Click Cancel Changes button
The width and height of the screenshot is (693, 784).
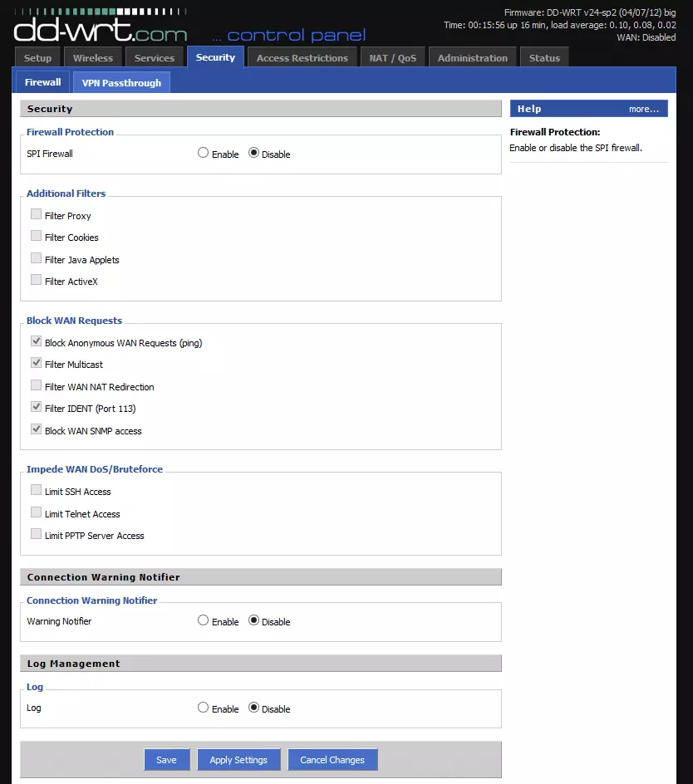pyautogui.click(x=332, y=760)
